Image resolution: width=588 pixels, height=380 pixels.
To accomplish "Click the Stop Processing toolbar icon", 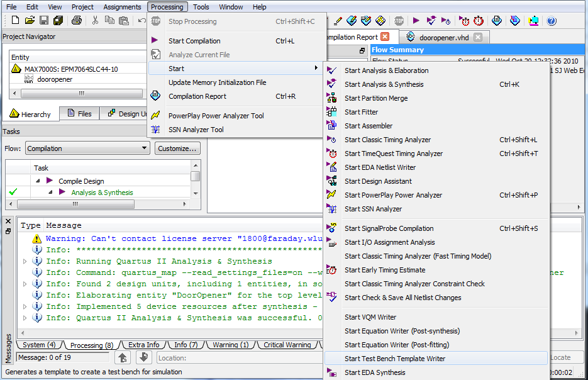I will pyautogui.click(x=399, y=21).
